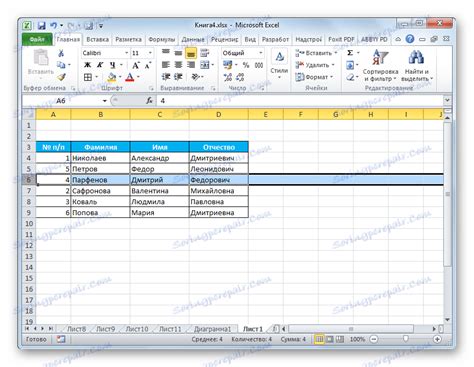Click the Cut scissors icon
This screenshot has width=474, height=367.
coord(61,53)
